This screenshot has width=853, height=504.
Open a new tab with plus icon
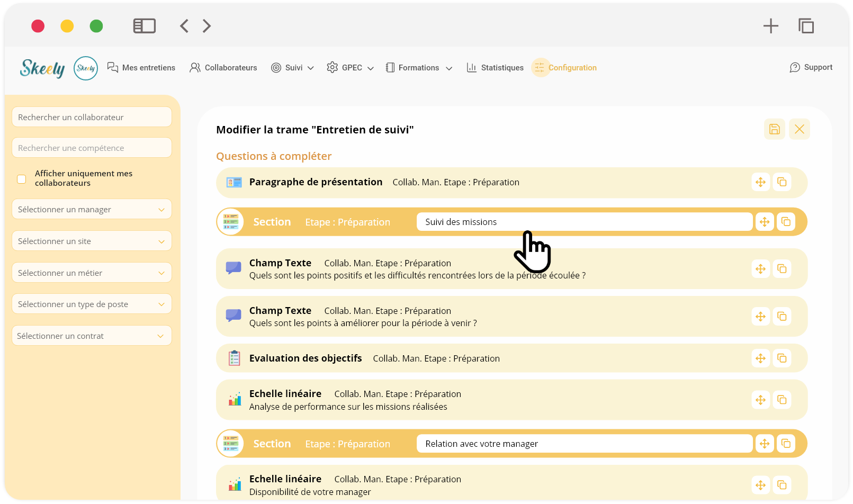coord(770,26)
